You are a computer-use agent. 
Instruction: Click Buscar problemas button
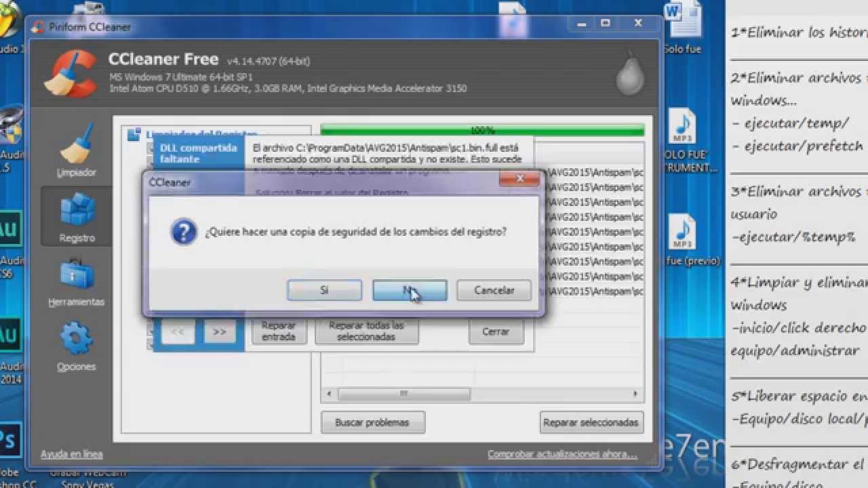[373, 422]
